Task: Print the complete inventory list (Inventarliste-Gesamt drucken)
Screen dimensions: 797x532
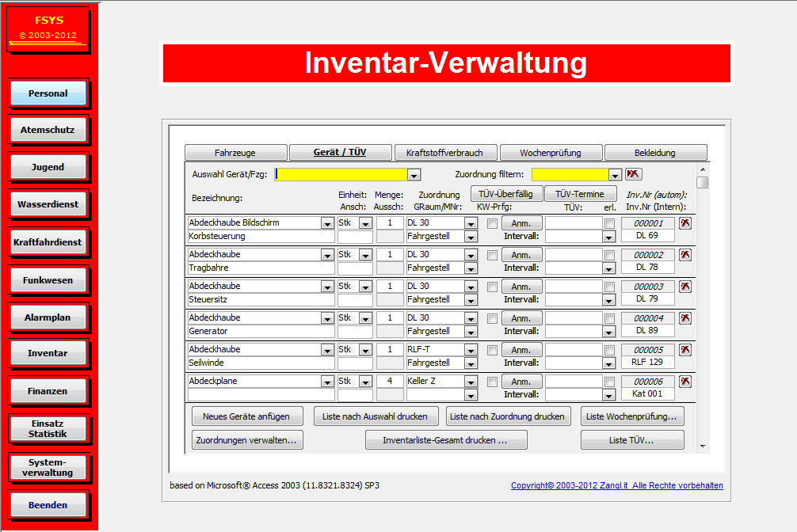Action: click(445, 440)
